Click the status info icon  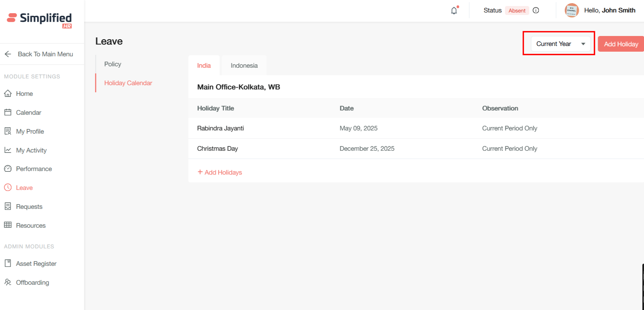[x=536, y=10]
